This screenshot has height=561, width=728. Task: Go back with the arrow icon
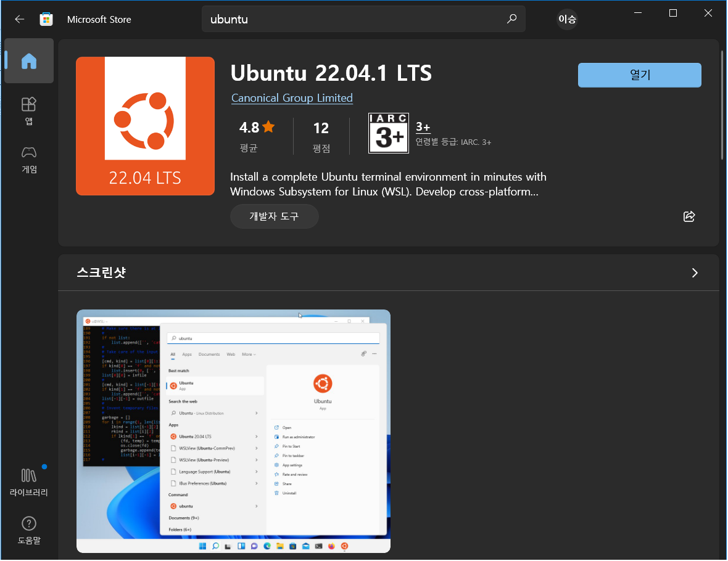pyautogui.click(x=20, y=19)
